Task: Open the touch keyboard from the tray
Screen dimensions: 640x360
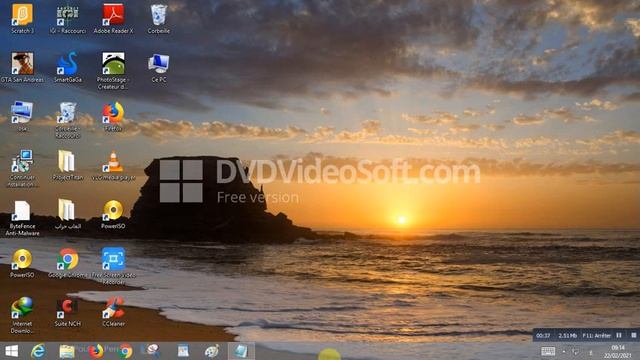Action: (548, 351)
